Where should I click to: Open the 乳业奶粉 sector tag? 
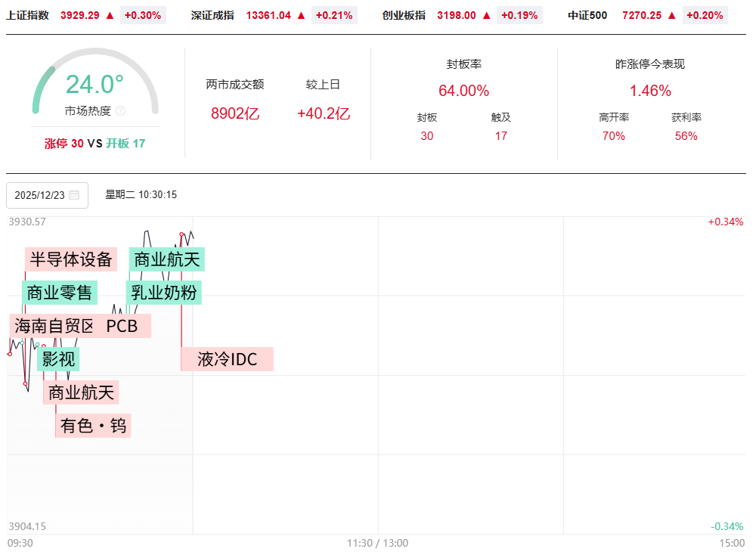click(164, 293)
